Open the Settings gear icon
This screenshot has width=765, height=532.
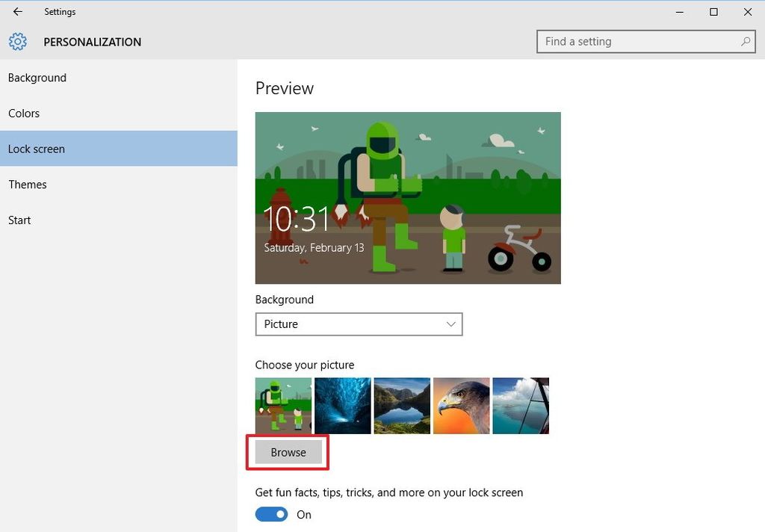17,42
